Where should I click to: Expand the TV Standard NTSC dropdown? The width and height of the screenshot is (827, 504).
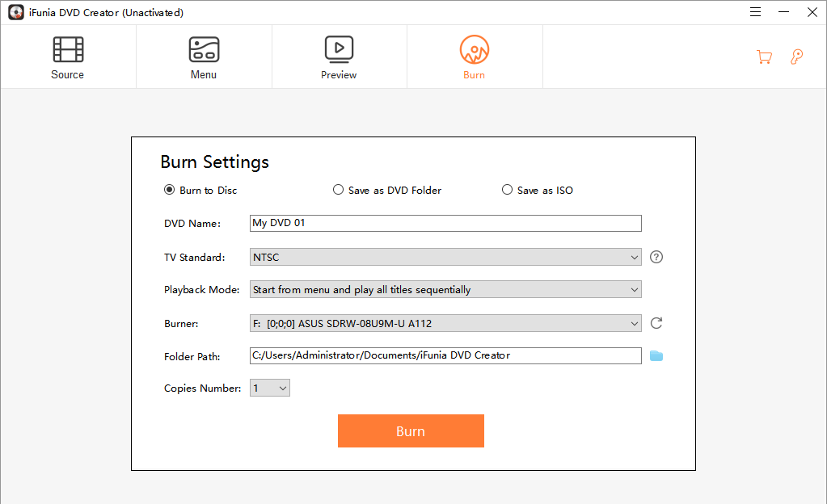point(445,257)
